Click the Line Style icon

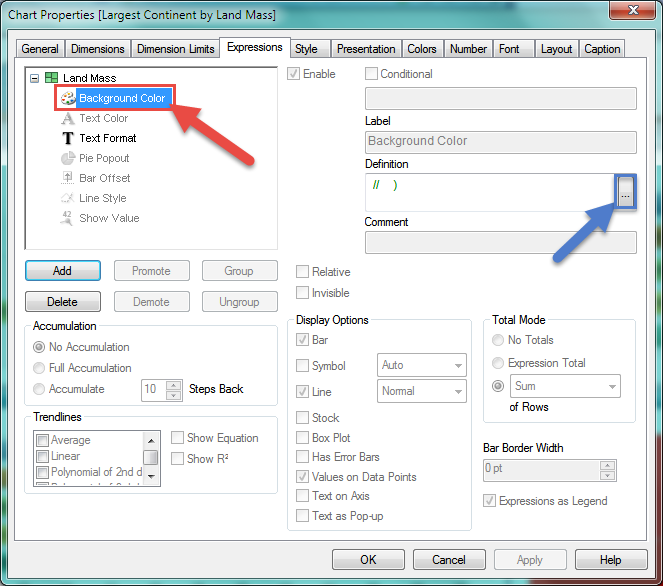click(68, 198)
